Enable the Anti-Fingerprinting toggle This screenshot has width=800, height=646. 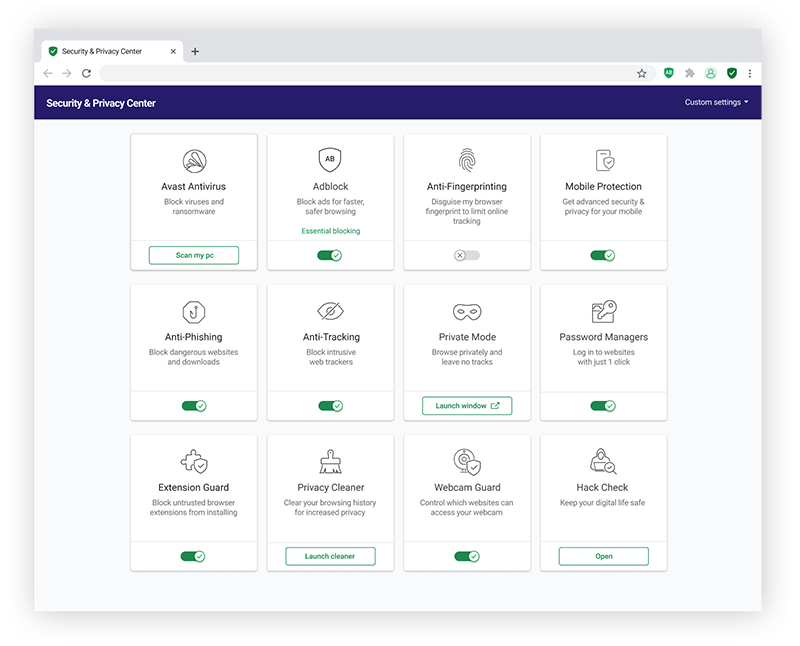[467, 255]
